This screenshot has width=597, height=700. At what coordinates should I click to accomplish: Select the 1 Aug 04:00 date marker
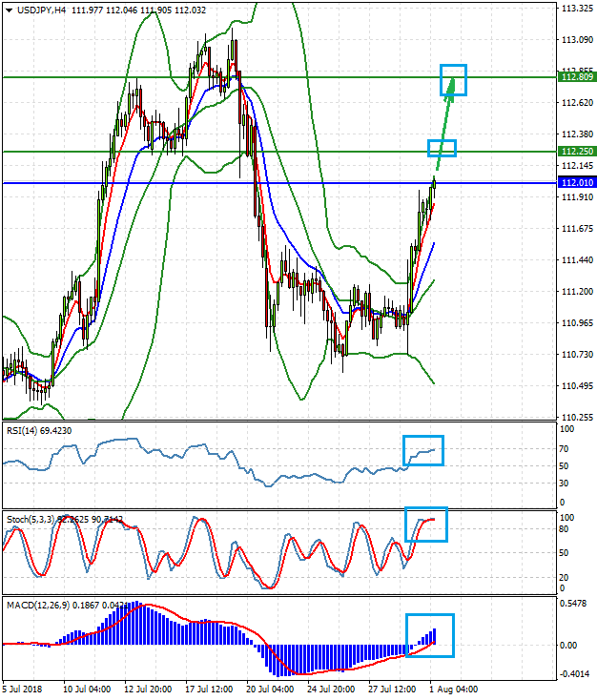pos(455,688)
